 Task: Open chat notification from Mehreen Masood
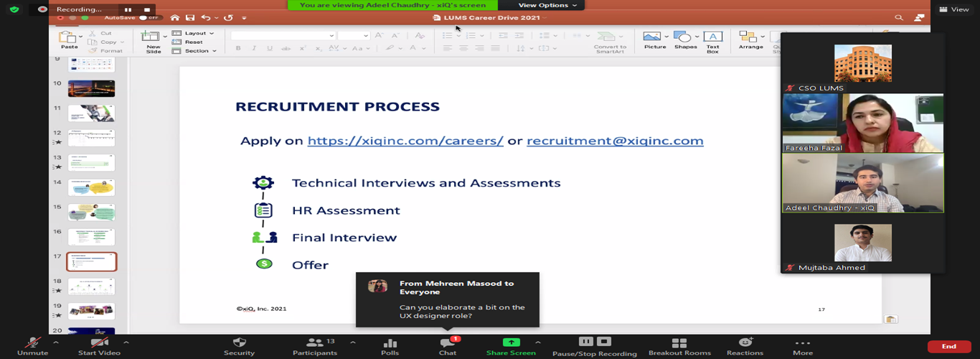click(x=447, y=299)
